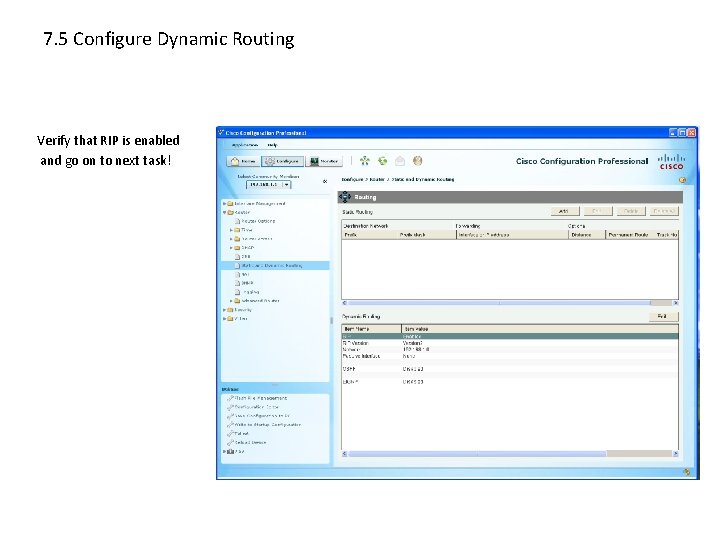Viewport: 720px width, 540px height.
Task: Click the round globe help toolbar icon
Action: (x=417, y=161)
